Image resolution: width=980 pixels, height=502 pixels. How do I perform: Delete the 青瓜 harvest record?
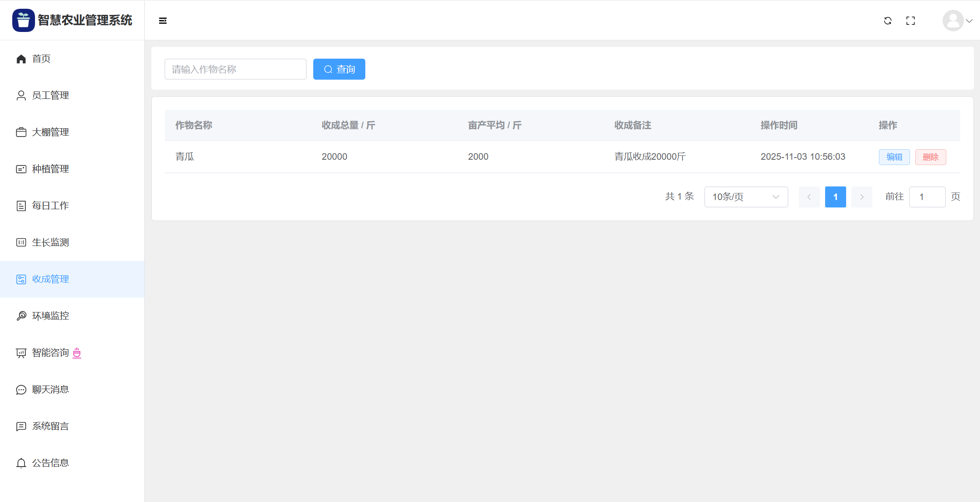click(931, 157)
